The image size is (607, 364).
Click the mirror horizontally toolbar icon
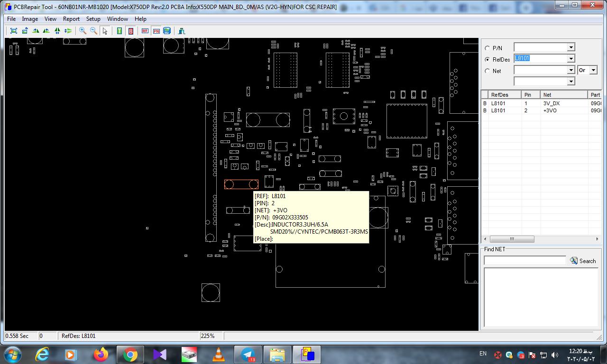[x=57, y=31]
